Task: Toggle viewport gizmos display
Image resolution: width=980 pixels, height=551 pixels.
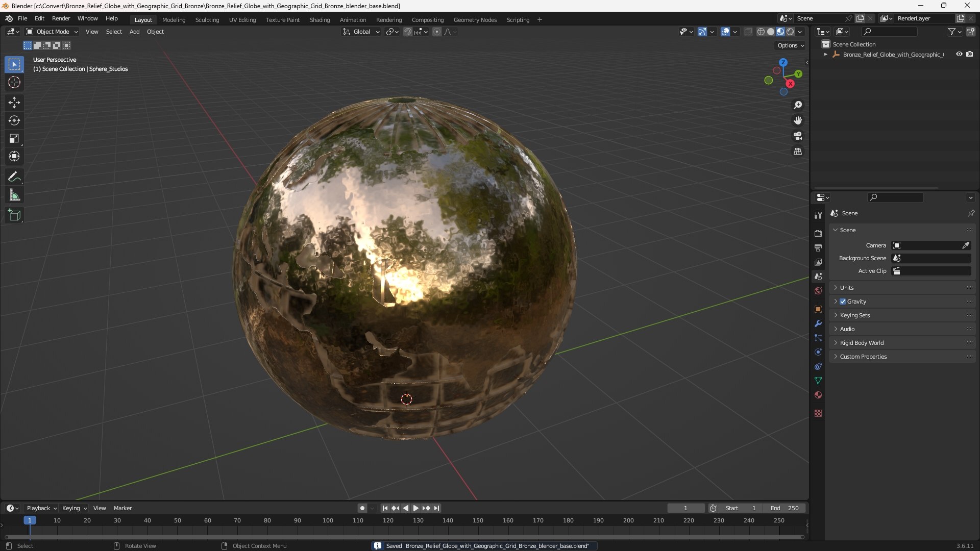Action: [x=702, y=32]
